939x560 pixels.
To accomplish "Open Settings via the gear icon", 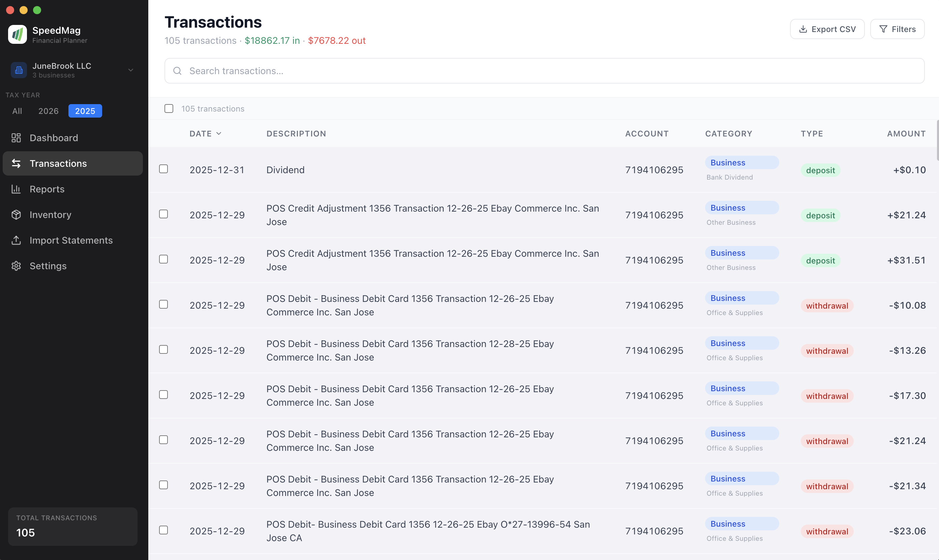I will coord(16,266).
